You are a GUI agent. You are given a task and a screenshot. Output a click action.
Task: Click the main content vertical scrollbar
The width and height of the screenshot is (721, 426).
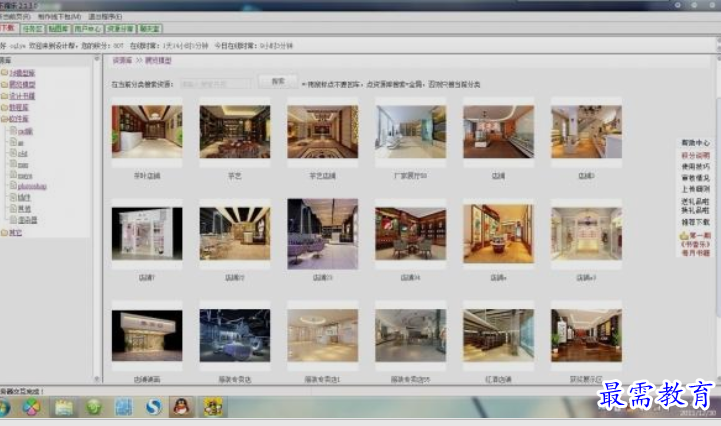click(718, 207)
